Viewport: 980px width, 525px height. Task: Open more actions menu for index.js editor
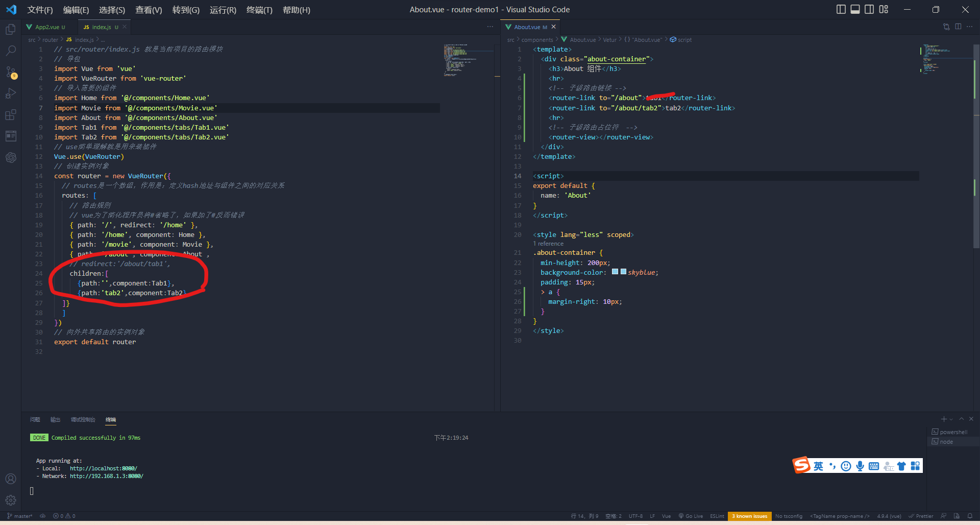click(x=489, y=26)
